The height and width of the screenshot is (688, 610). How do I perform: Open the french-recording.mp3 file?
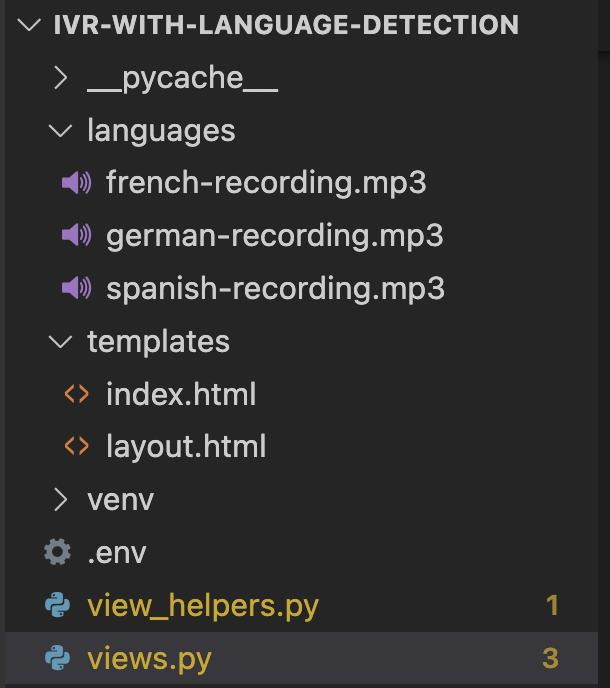coord(266,183)
